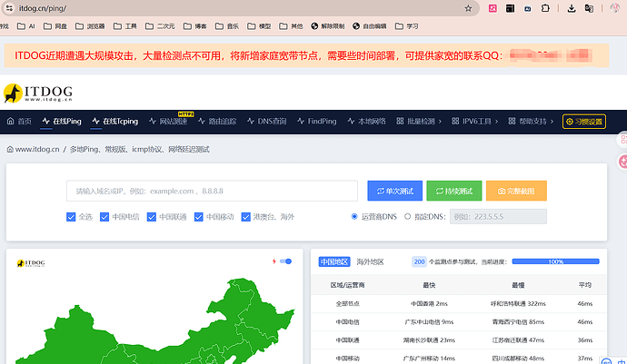Open the FindPing nav item
Image resolution: width=627 pixels, height=364 pixels.
click(317, 122)
